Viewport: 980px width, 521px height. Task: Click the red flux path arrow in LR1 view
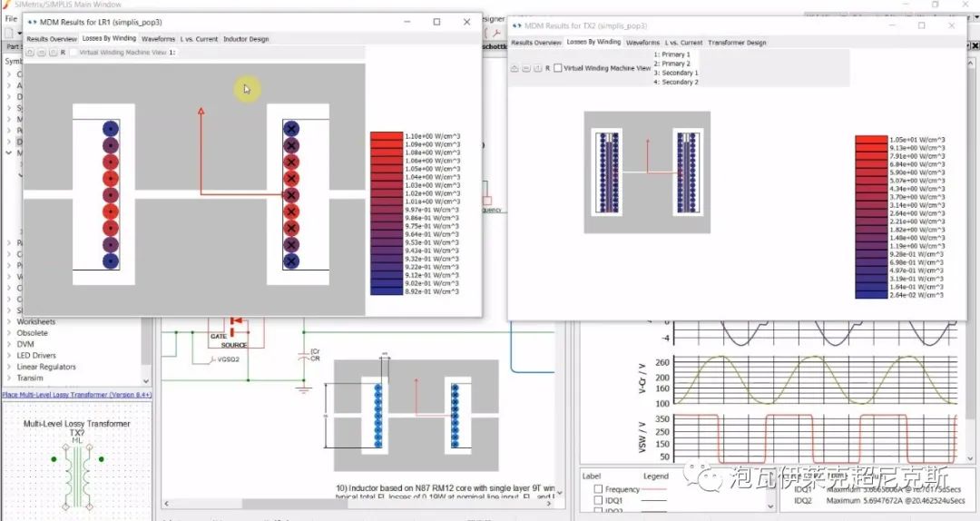click(201, 150)
